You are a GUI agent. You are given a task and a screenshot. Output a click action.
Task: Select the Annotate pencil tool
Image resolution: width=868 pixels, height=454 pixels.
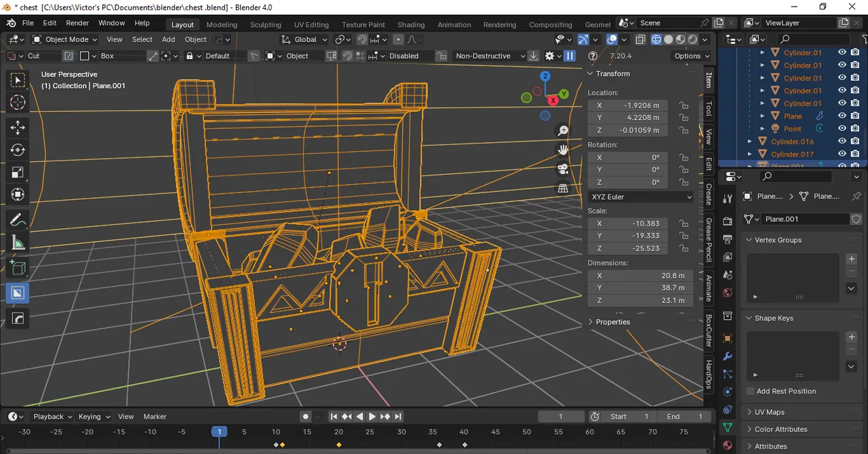tap(18, 220)
